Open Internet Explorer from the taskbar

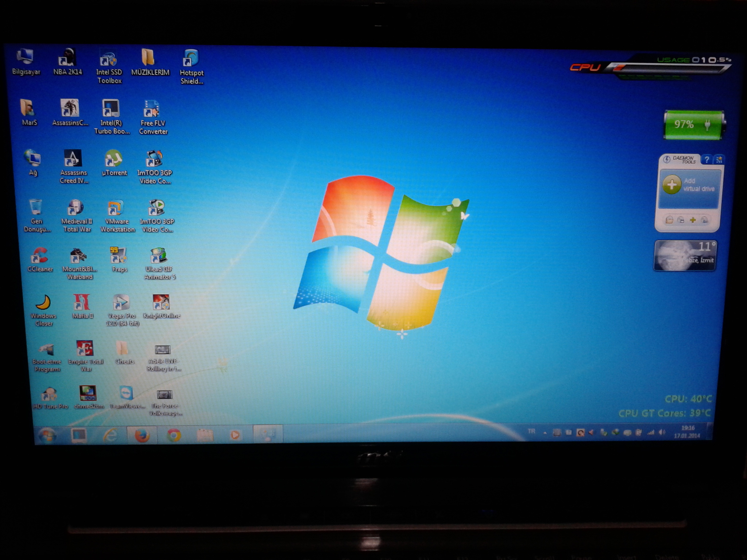110,435
